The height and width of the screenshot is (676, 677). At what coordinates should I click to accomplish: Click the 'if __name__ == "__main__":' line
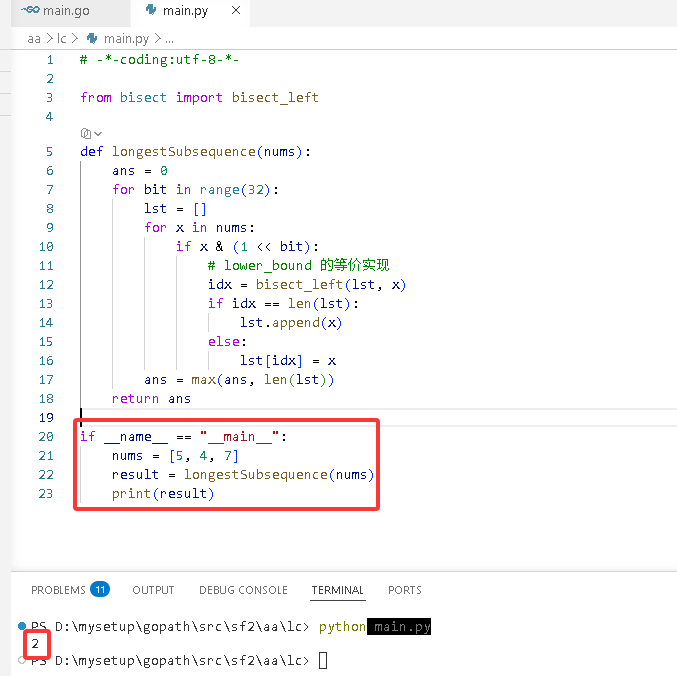coord(183,436)
